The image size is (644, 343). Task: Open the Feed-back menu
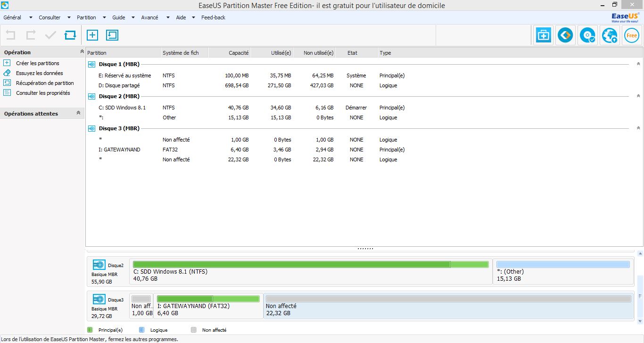(x=213, y=17)
